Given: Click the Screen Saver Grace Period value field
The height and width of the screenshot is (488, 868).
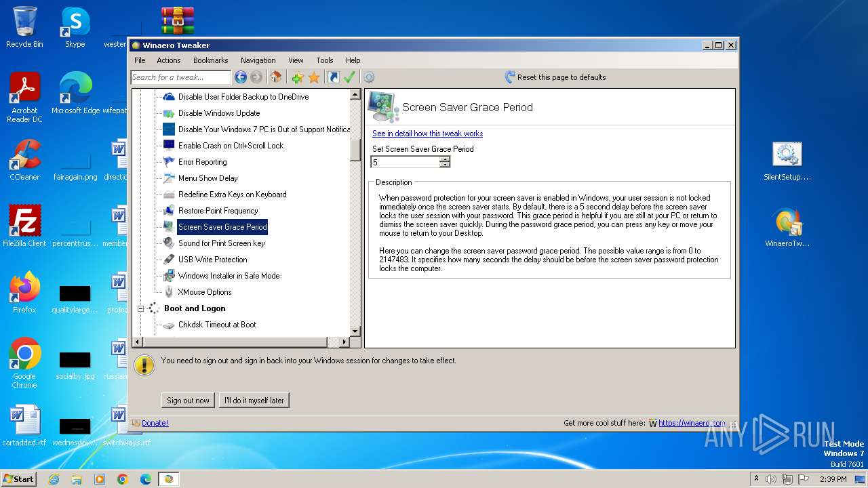Looking at the screenshot, I should point(405,162).
